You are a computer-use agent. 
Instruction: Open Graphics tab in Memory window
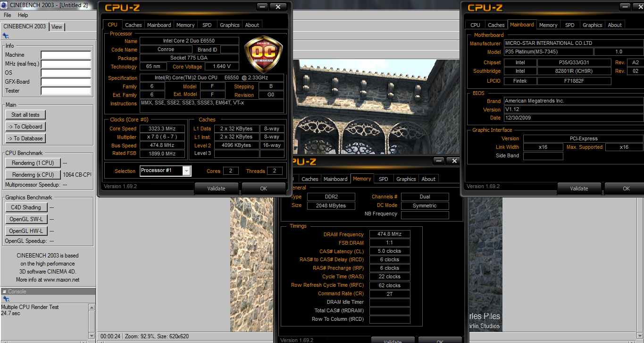tap(406, 179)
